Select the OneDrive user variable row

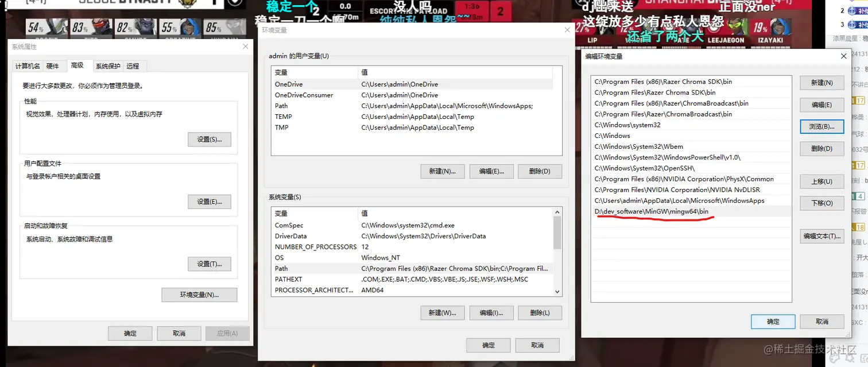(316, 84)
